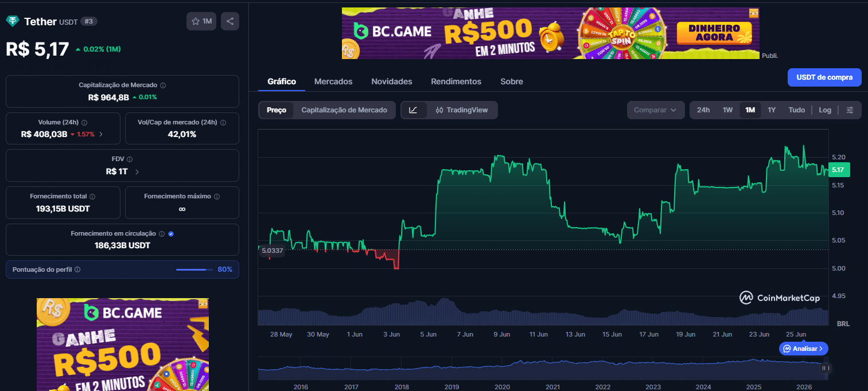The width and height of the screenshot is (868, 391).
Task: Open info icon beside Fornecimento total
Action: [x=92, y=196]
